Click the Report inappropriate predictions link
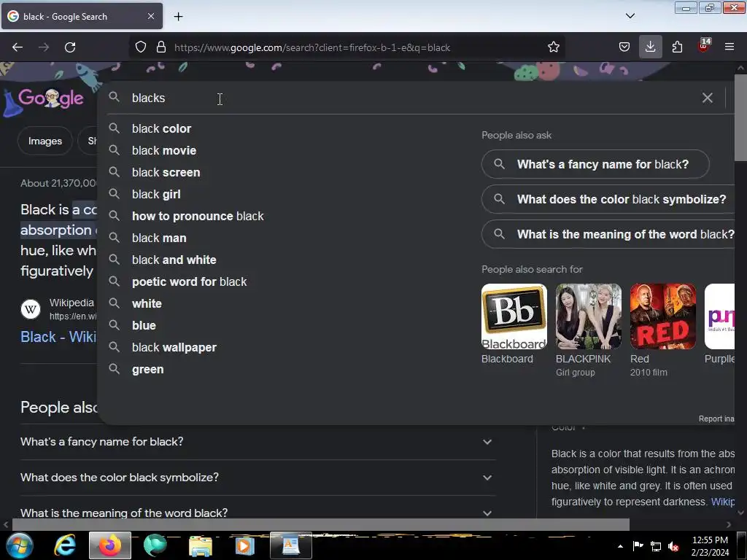 pyautogui.click(x=716, y=419)
